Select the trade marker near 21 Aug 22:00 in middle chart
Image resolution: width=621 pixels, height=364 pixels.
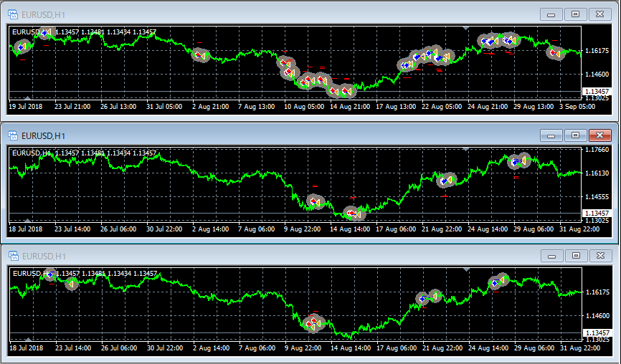click(447, 181)
